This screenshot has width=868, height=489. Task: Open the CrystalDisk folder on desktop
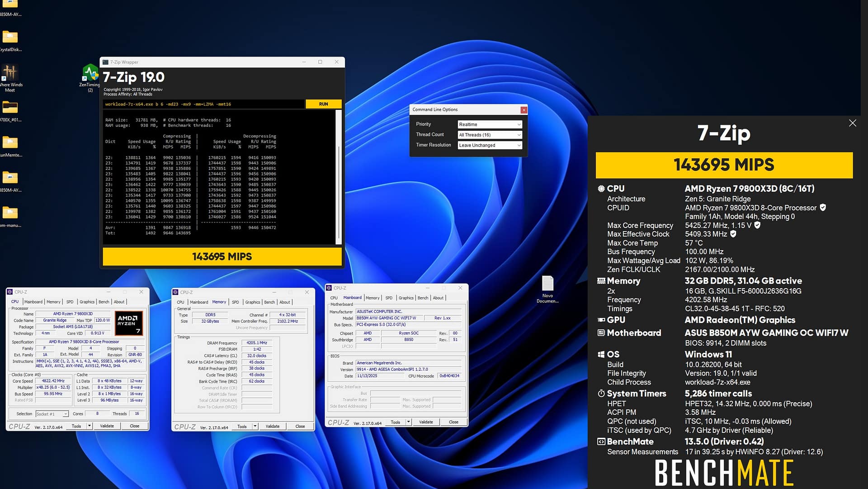click(x=10, y=37)
